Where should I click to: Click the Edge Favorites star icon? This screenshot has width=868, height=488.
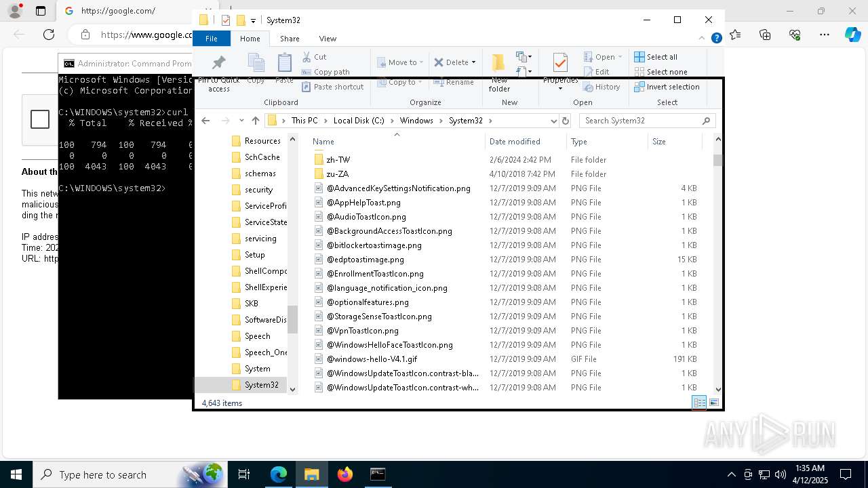click(x=735, y=35)
